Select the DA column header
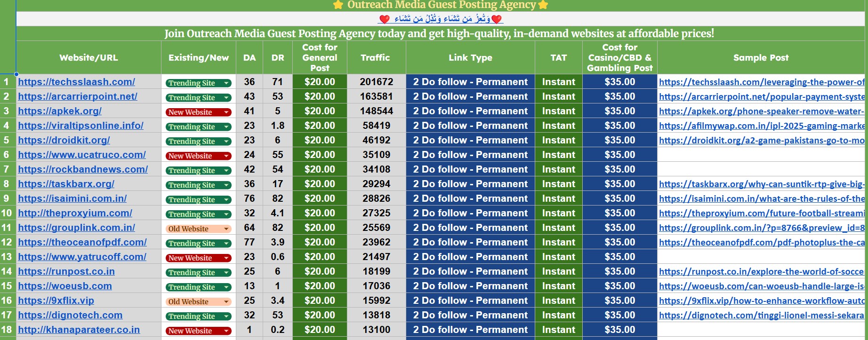Screen dimensions: 868x340 tap(249, 57)
